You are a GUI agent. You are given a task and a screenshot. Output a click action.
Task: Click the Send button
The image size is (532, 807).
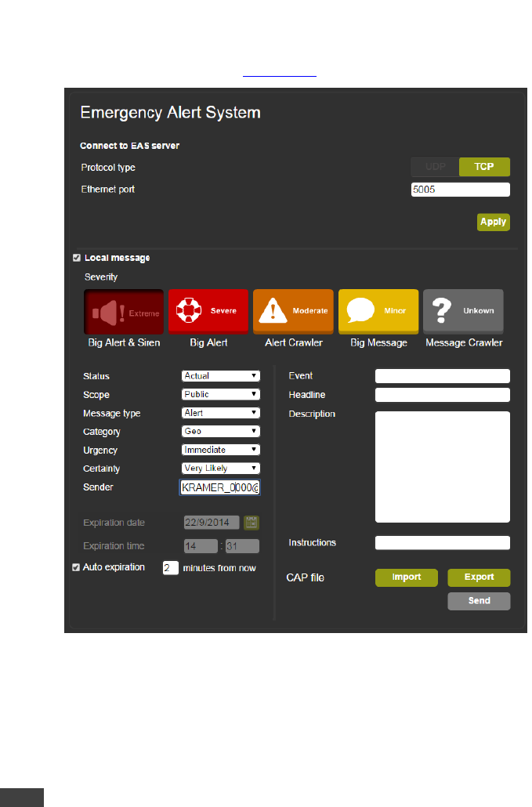tap(479, 601)
